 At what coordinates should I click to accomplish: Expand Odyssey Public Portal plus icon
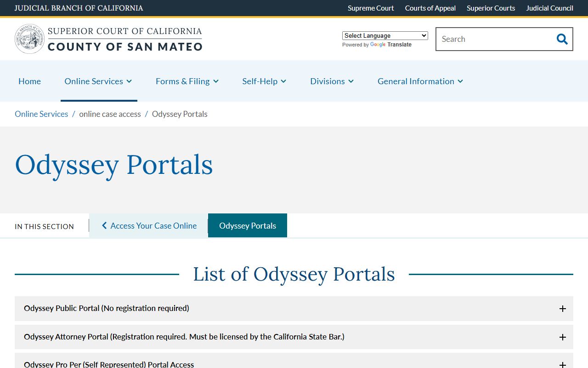562,309
